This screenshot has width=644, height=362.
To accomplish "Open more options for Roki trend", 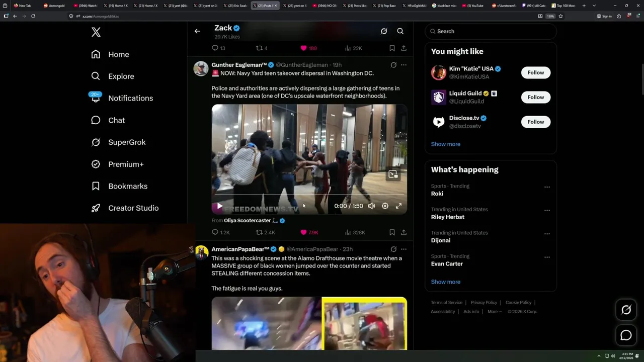I will [x=547, y=187].
